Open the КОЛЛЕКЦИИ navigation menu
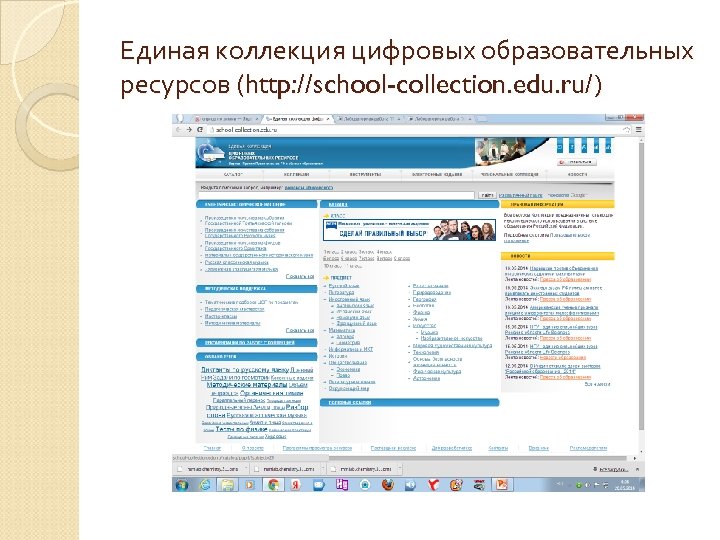The image size is (720, 540). click(x=296, y=174)
